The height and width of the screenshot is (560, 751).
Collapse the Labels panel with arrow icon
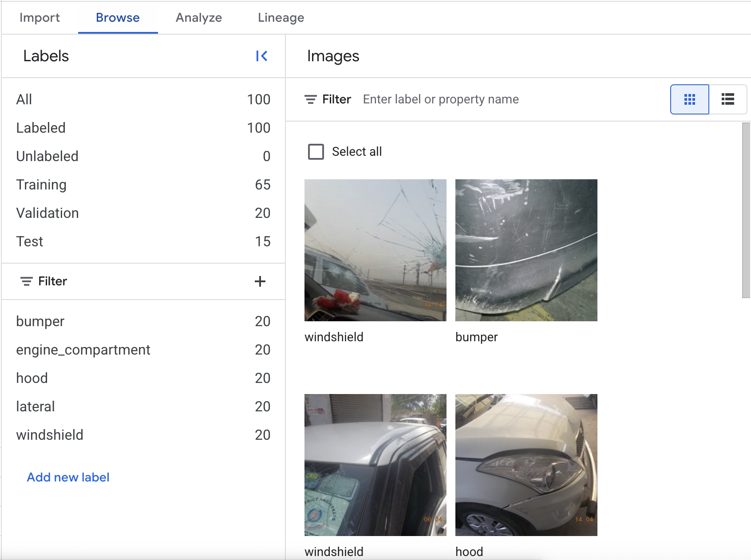[x=261, y=56]
